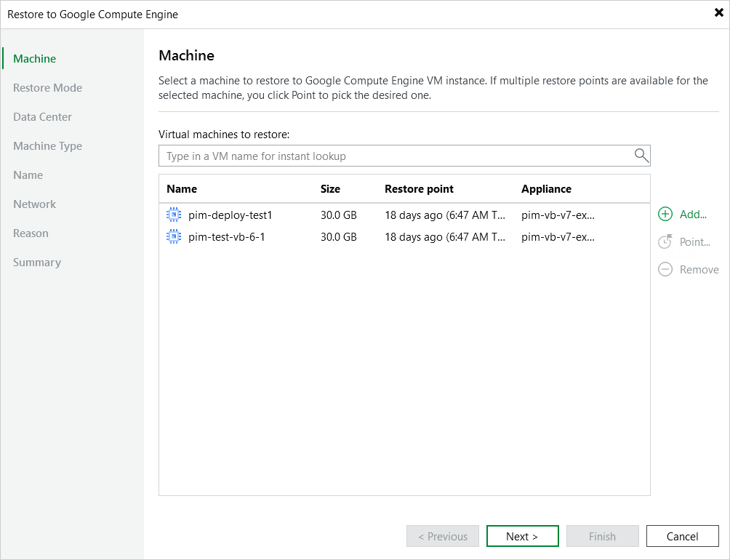
Task: Click the Remove minus circle icon
Action: pos(665,269)
